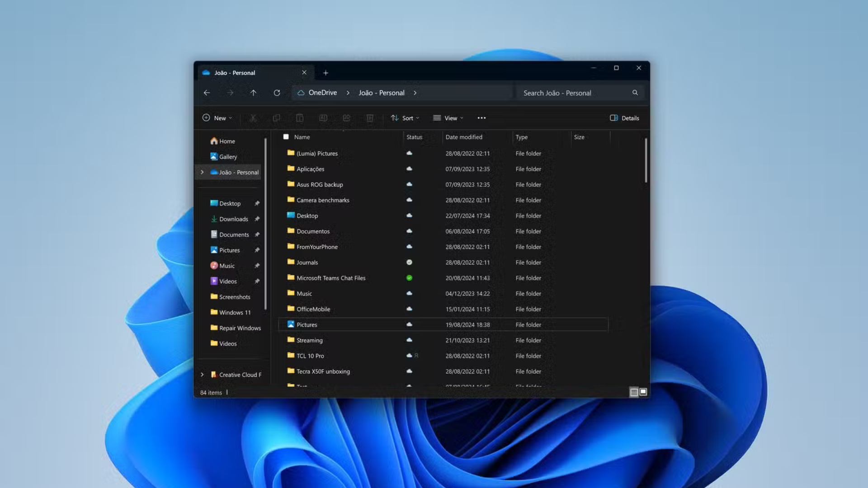Select the Rename icon in the toolbar
Screen dimensions: 868x488
tap(323, 118)
